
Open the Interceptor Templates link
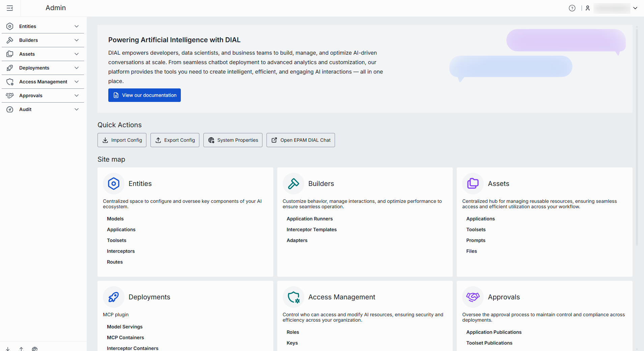311,230
